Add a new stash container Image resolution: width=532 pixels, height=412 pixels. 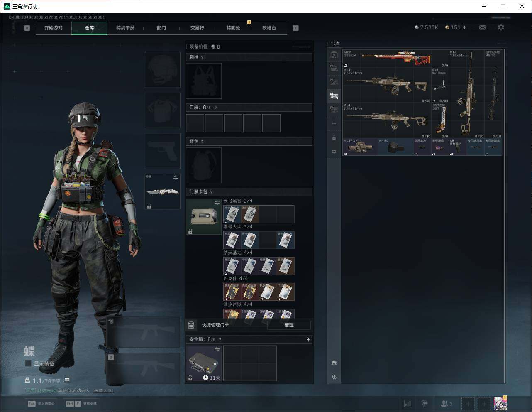(334, 124)
